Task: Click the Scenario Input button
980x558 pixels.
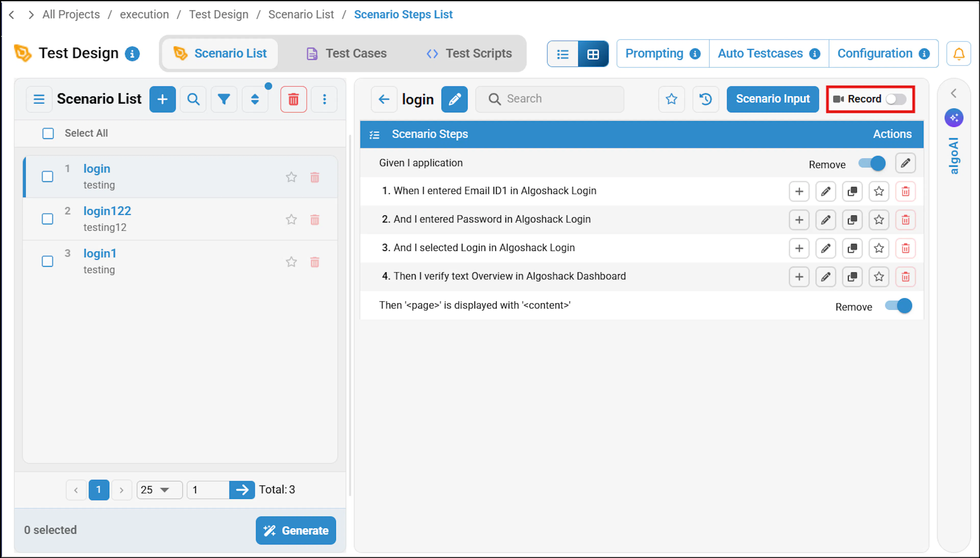Action: pos(773,99)
